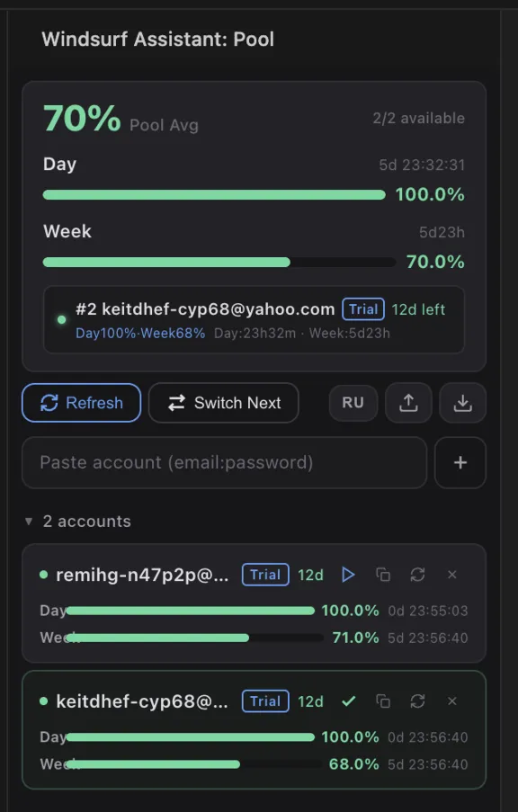Toggle the RU language button
The height and width of the screenshot is (812, 518).
click(353, 403)
